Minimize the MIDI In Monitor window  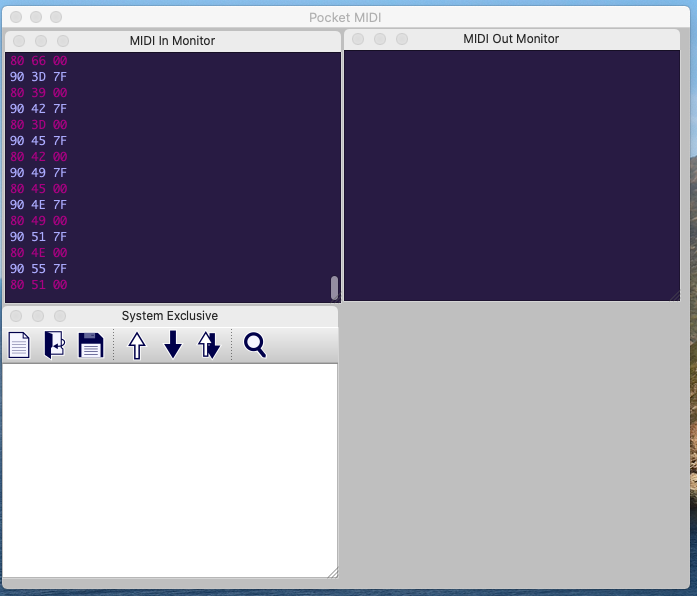click(x=41, y=41)
